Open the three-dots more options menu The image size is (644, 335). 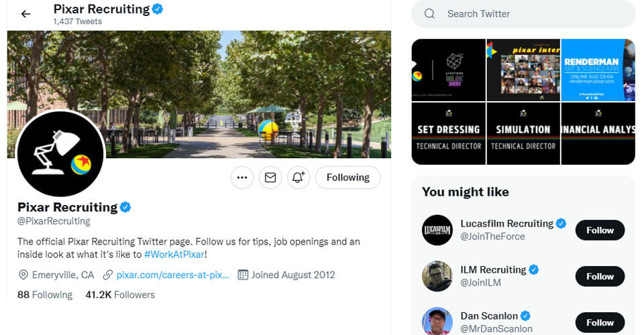[x=242, y=178]
